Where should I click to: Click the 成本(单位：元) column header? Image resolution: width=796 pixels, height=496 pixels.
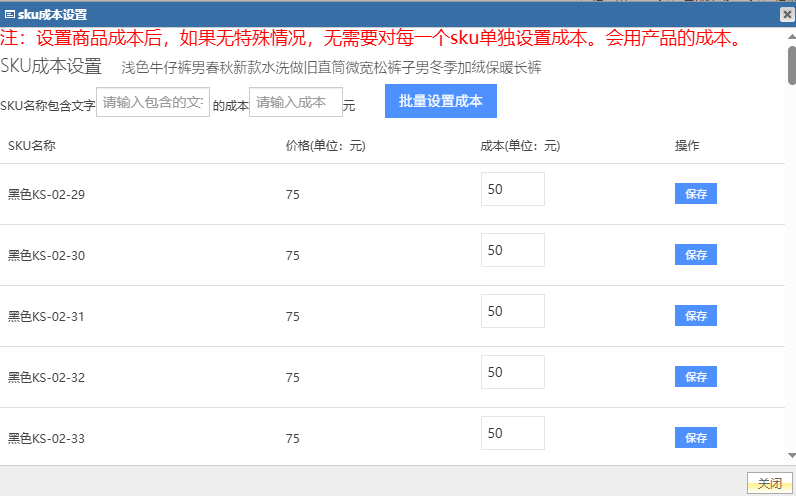point(520,146)
